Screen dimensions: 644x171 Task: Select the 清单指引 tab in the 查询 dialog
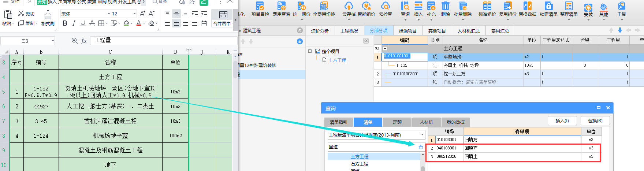coord(339,122)
